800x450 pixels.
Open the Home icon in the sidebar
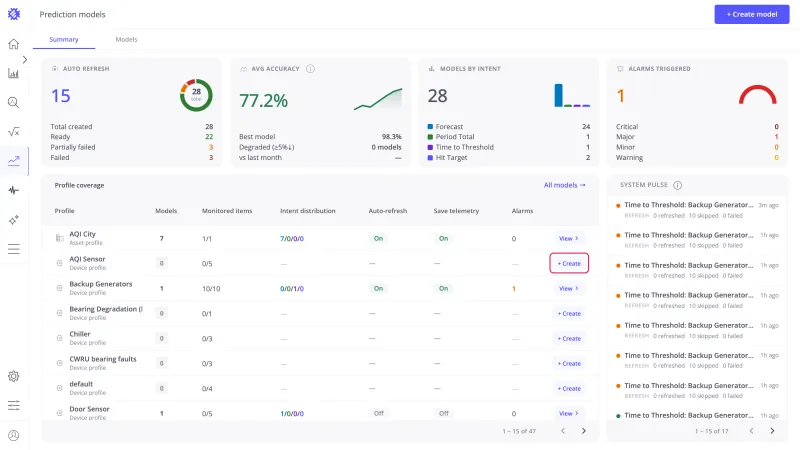[x=14, y=44]
